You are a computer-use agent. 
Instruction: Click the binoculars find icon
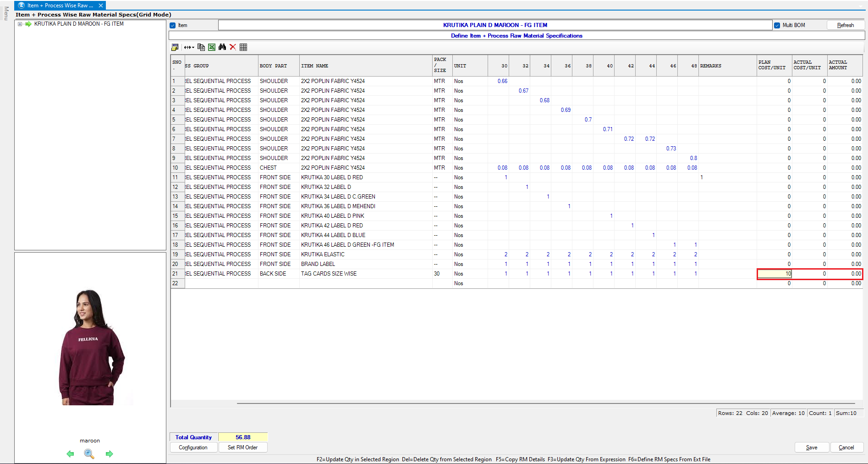point(222,47)
